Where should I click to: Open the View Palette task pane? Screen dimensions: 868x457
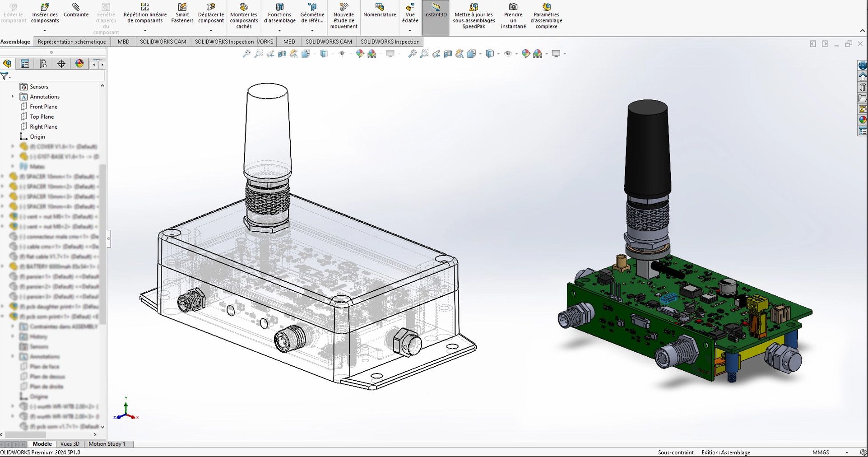[x=863, y=109]
